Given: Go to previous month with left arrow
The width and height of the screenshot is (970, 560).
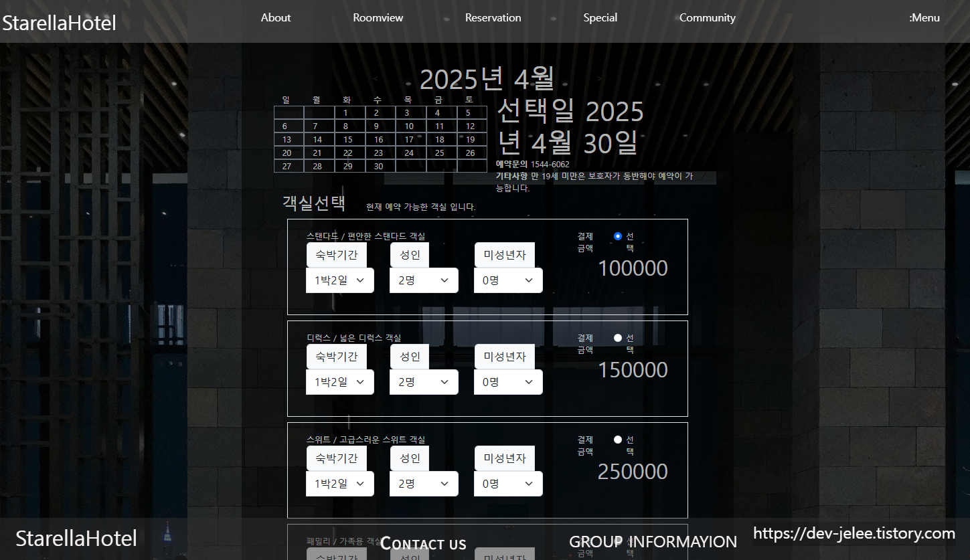Looking at the screenshot, I should tap(376, 79).
